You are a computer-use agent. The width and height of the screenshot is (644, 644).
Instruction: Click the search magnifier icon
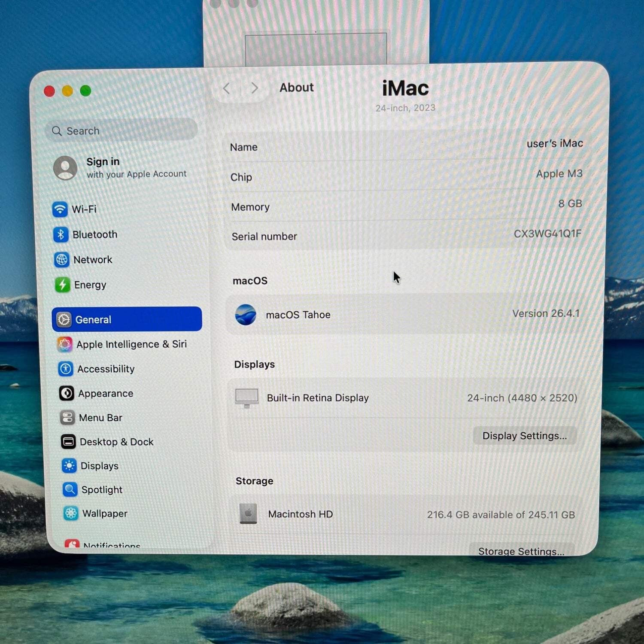click(x=57, y=131)
